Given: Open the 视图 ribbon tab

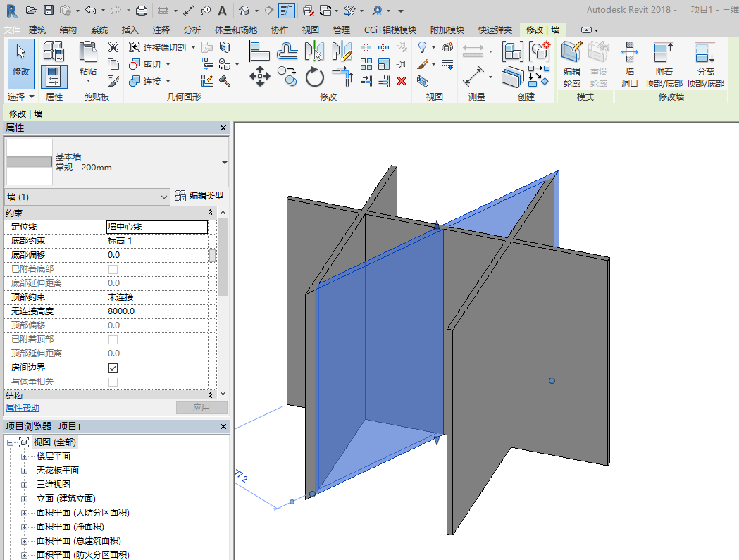Looking at the screenshot, I should 310,30.
